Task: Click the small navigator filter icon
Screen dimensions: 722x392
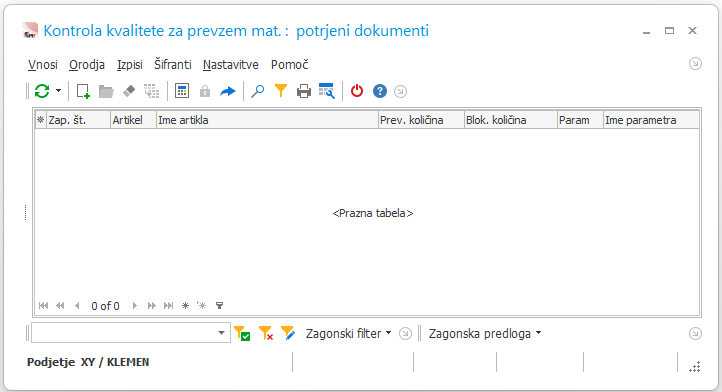Action: [x=220, y=305]
